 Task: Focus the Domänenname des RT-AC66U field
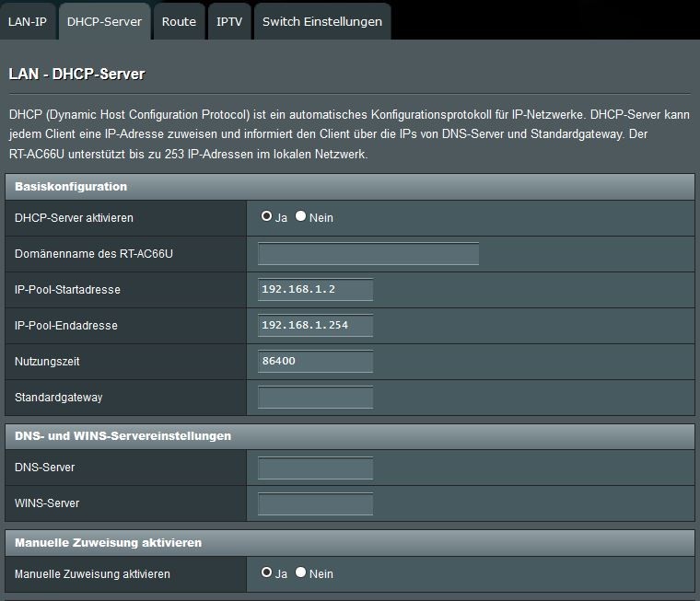(368, 253)
